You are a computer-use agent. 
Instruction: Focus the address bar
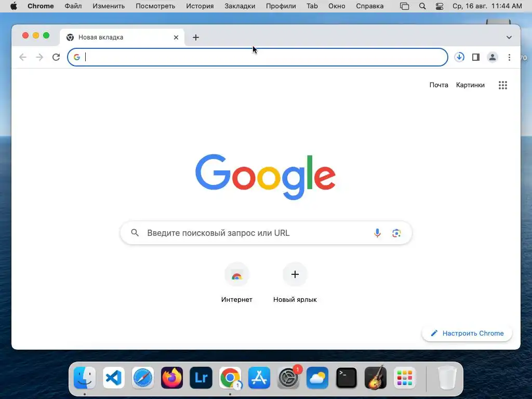pos(258,57)
